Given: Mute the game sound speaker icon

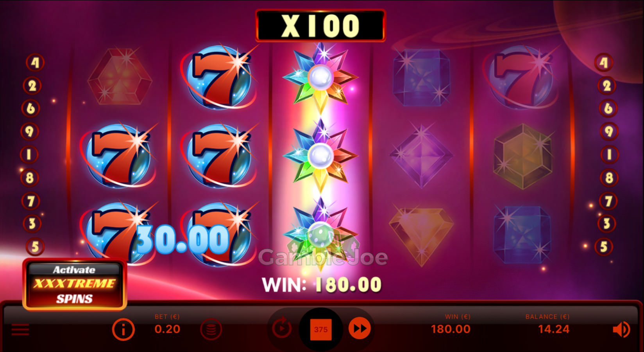Looking at the screenshot, I should 621,329.
